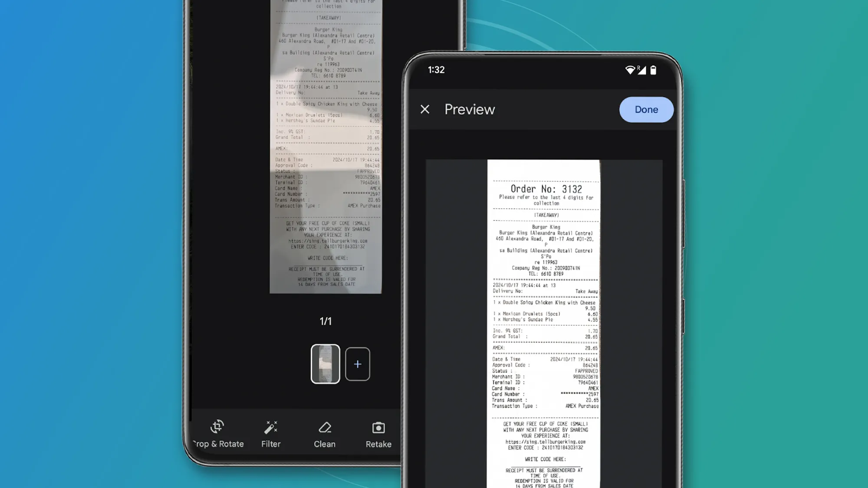Tap the Clean tool icon
This screenshot has width=868, height=488.
click(324, 428)
